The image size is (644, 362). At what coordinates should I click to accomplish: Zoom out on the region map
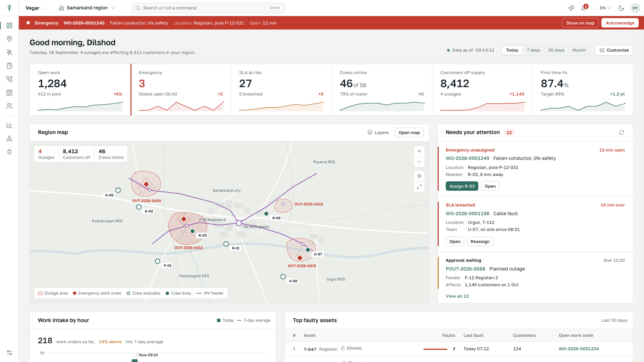[x=419, y=162]
